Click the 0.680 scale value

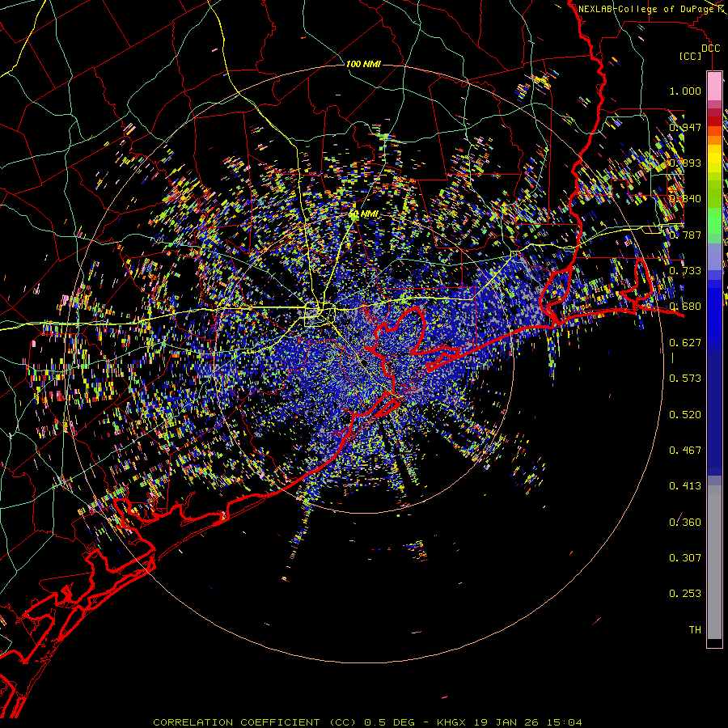685,307
